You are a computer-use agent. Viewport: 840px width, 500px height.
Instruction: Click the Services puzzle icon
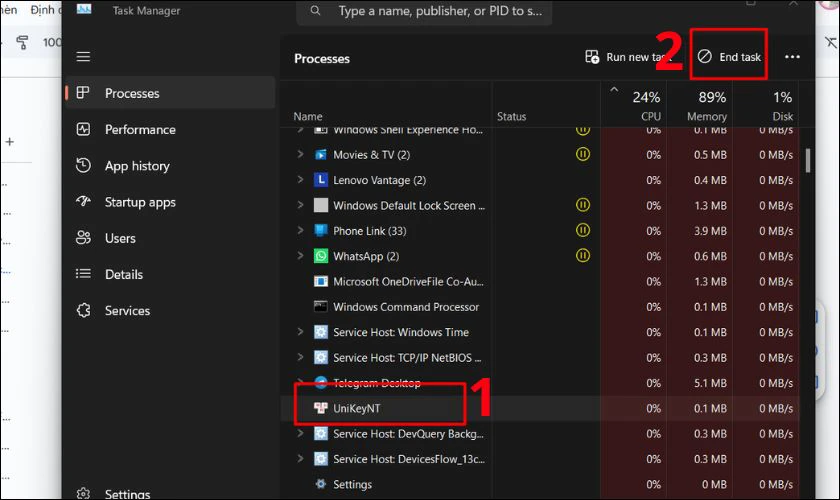tap(83, 310)
